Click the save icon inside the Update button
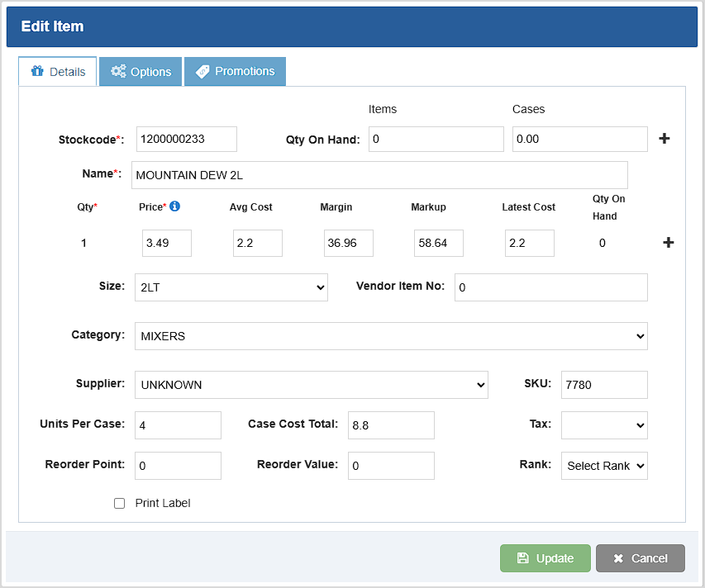 pyautogui.click(x=524, y=558)
